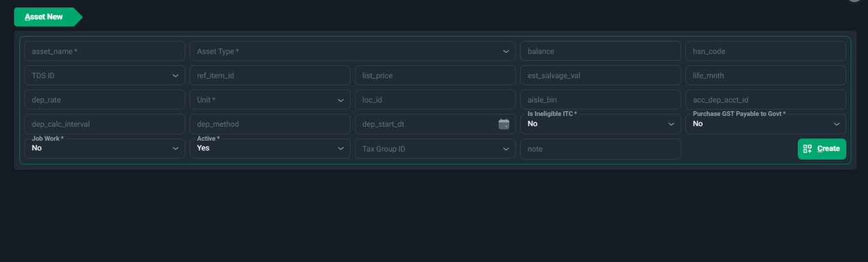This screenshot has width=868, height=262.
Task: Expand the Asset Type dropdown
Action: [353, 51]
